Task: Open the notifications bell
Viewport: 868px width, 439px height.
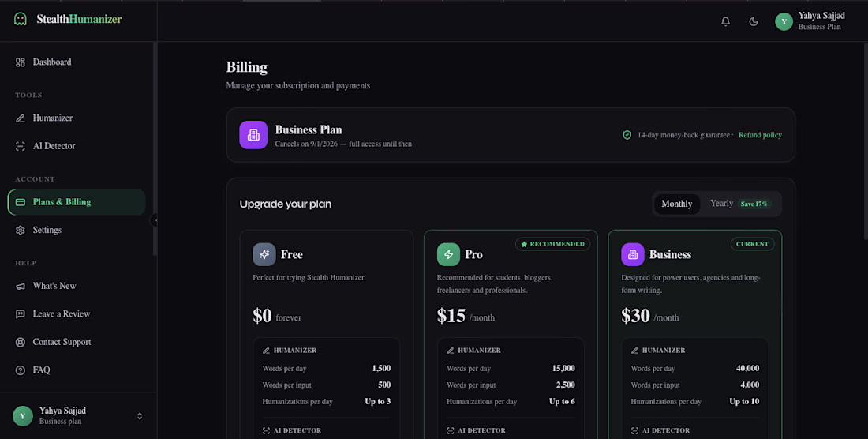Action: 725,21
